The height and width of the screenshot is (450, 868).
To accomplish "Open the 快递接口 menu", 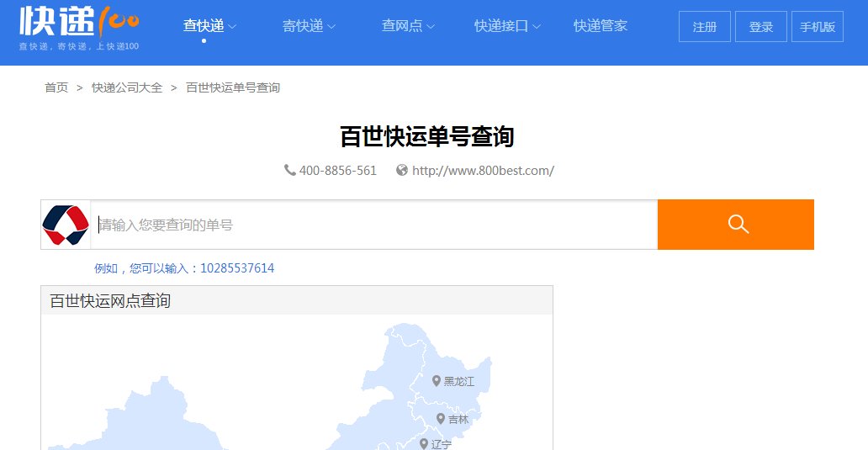I will coord(501,25).
